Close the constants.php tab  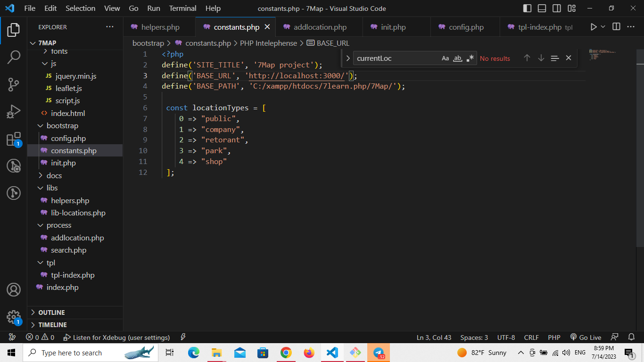pyautogui.click(x=267, y=27)
